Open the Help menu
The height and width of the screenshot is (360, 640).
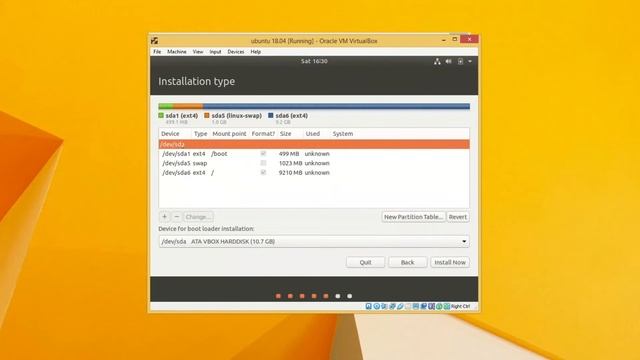pyautogui.click(x=256, y=52)
